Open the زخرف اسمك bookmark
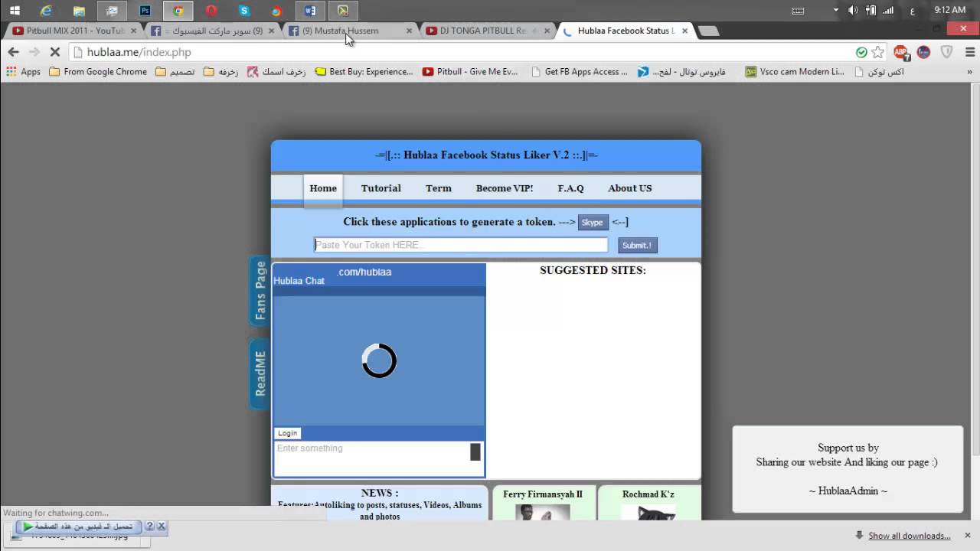This screenshot has width=980, height=551. click(276, 71)
